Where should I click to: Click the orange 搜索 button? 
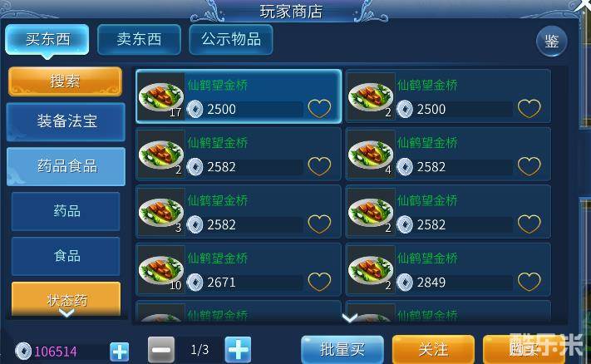(65, 81)
